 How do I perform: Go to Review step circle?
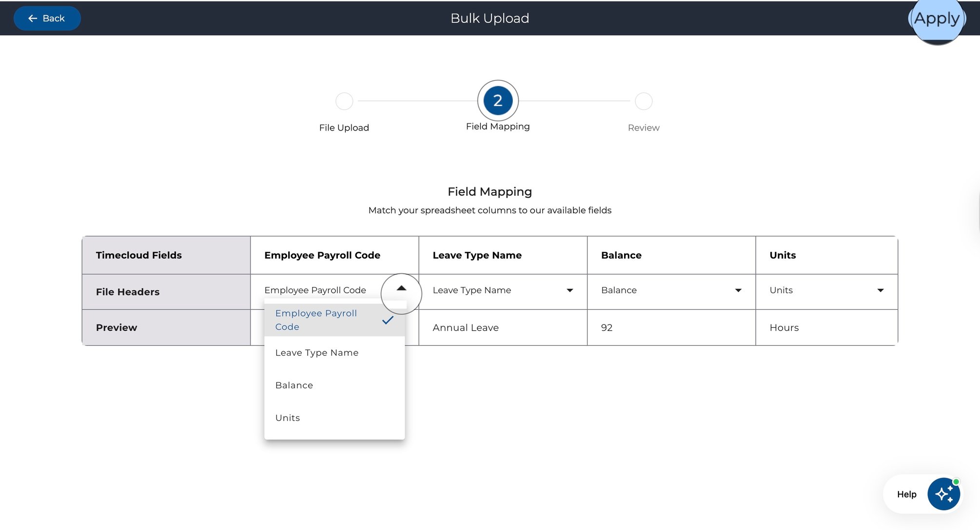click(644, 101)
